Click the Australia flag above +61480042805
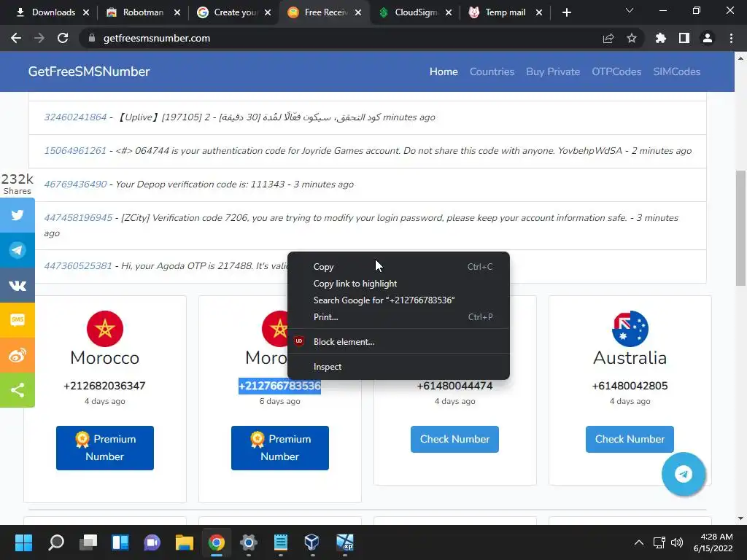Viewport: 747px width, 560px height. pos(630,329)
